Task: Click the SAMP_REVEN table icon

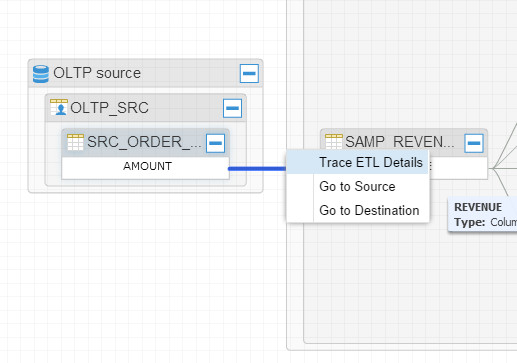Action: pos(334,141)
